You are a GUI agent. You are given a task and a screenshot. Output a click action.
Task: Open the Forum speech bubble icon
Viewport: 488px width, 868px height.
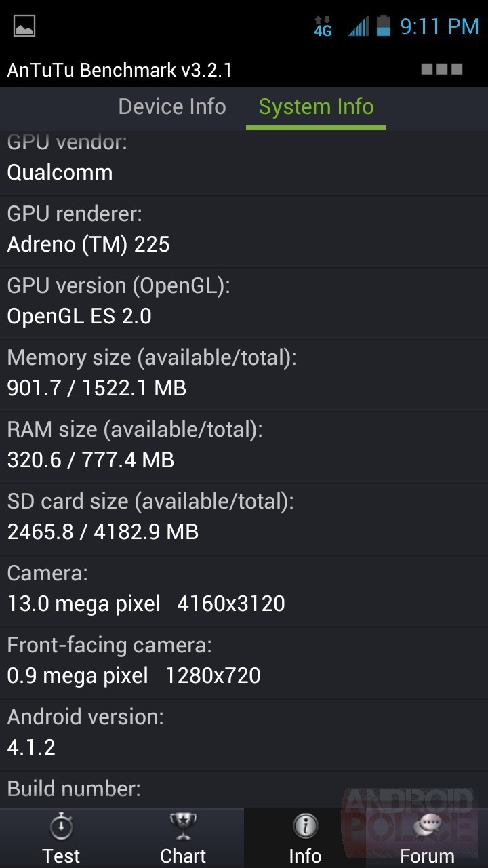pyautogui.click(x=427, y=826)
